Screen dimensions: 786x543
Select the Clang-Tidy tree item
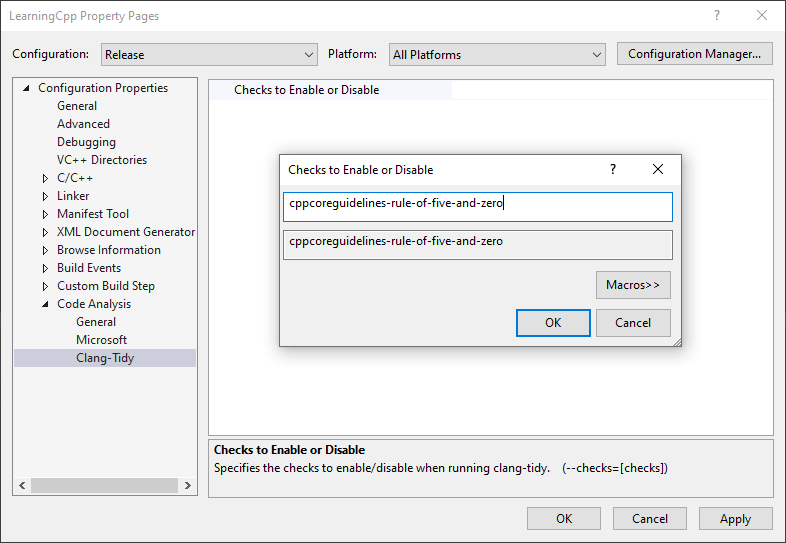(105, 358)
